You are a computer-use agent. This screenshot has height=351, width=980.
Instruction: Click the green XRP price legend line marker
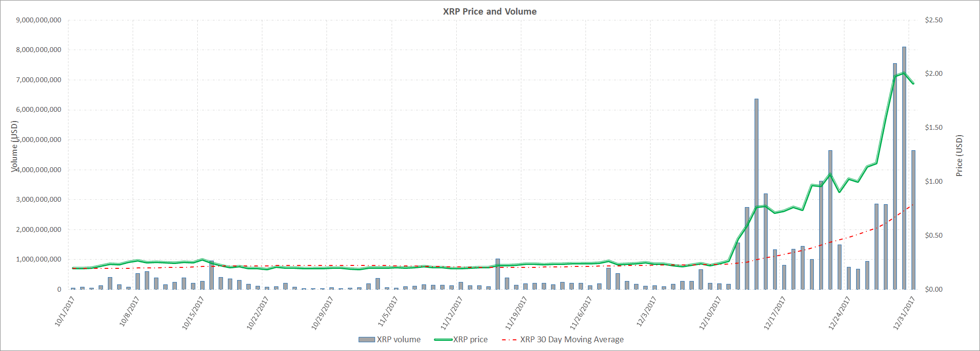point(443,339)
